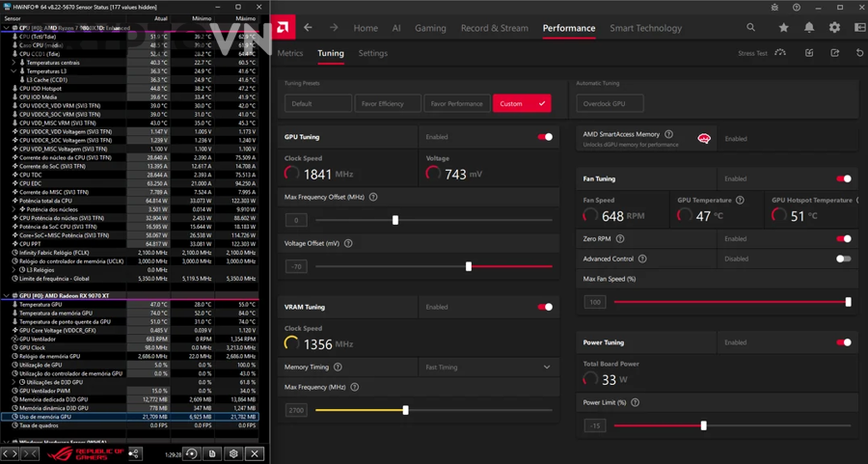The height and width of the screenshot is (464, 868).
Task: Open the Home tab
Action: 366,28
